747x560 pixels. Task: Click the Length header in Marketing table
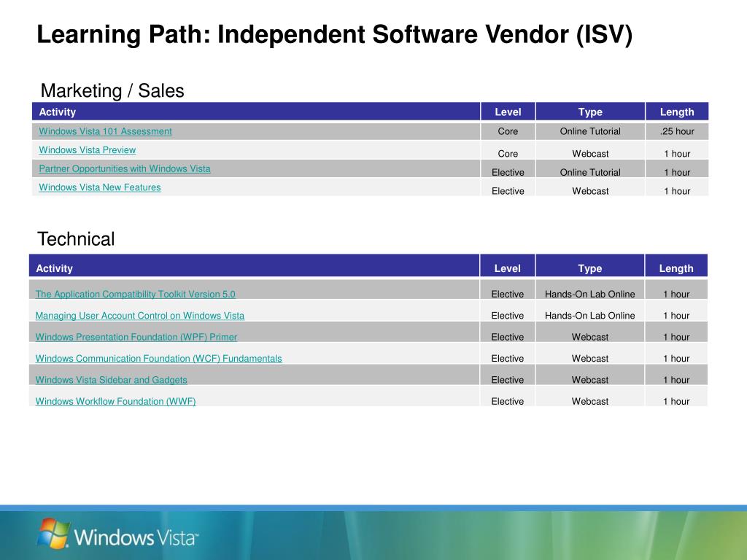point(677,112)
